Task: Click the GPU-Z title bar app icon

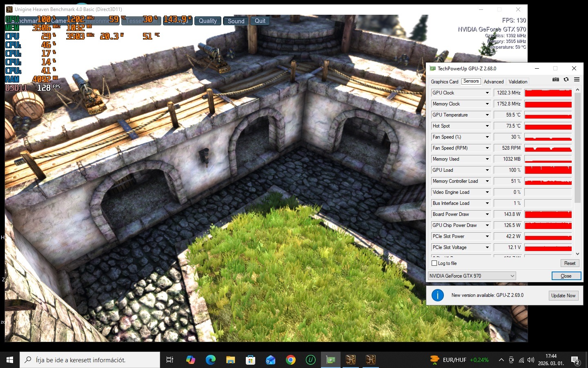Action: 432,68
